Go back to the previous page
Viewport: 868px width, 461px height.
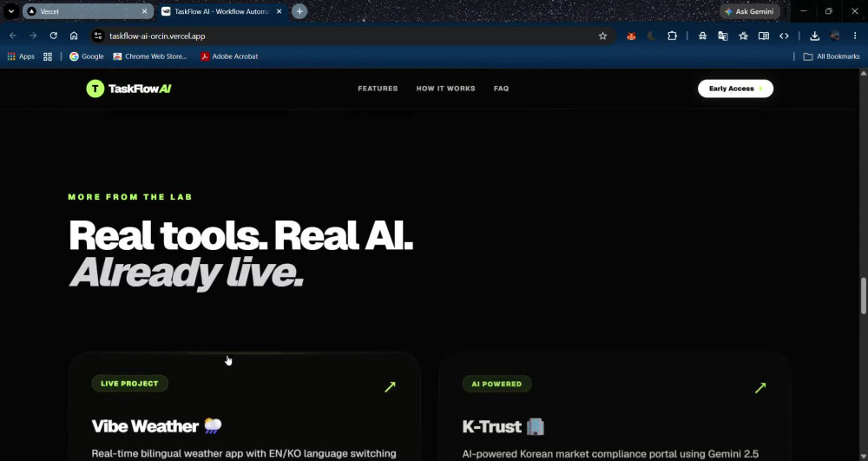click(x=13, y=36)
